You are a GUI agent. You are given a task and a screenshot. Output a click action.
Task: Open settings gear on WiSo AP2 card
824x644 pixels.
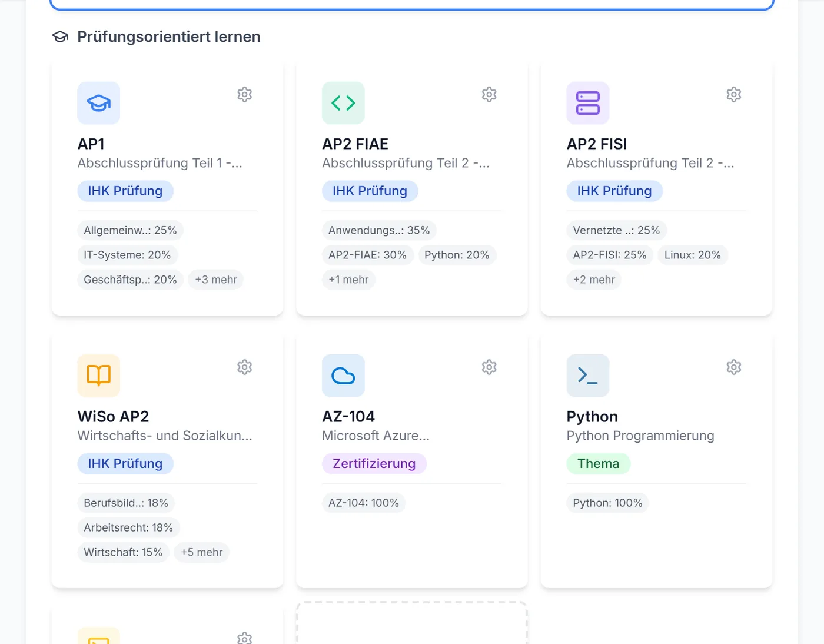click(244, 367)
